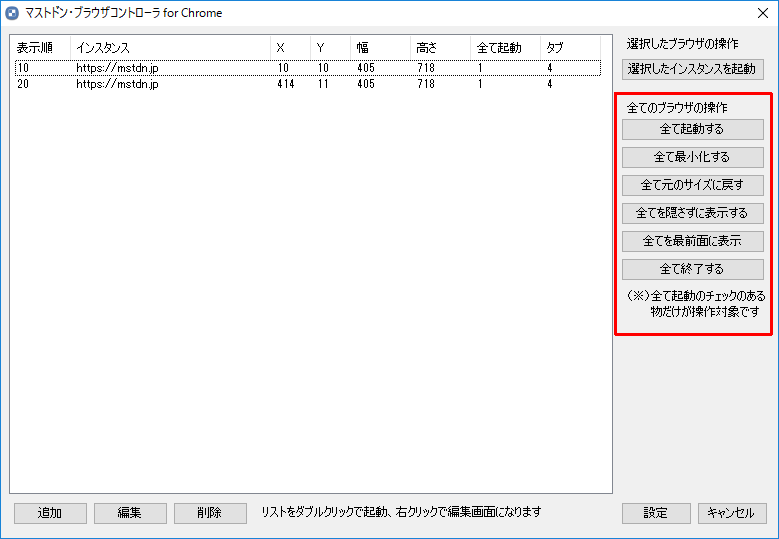Click height 718 in row 10

pyautogui.click(x=426, y=68)
